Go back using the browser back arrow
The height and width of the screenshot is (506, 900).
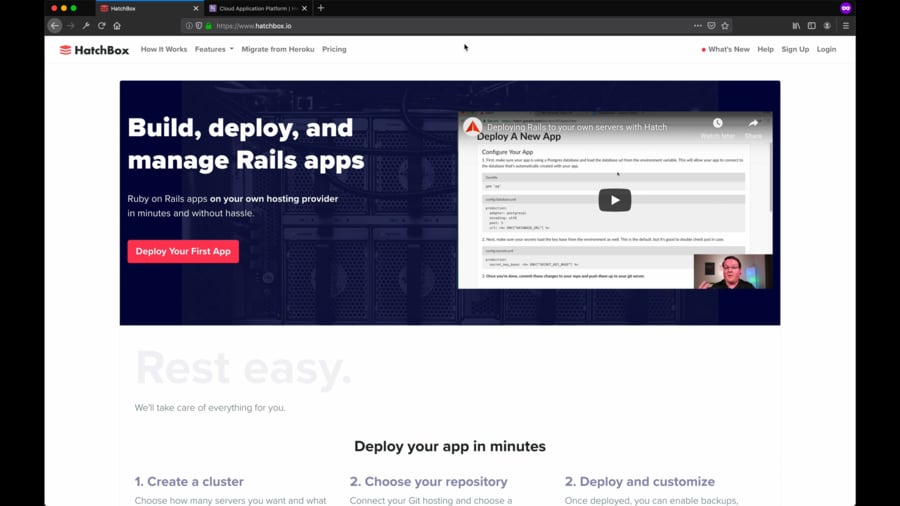pos(55,26)
